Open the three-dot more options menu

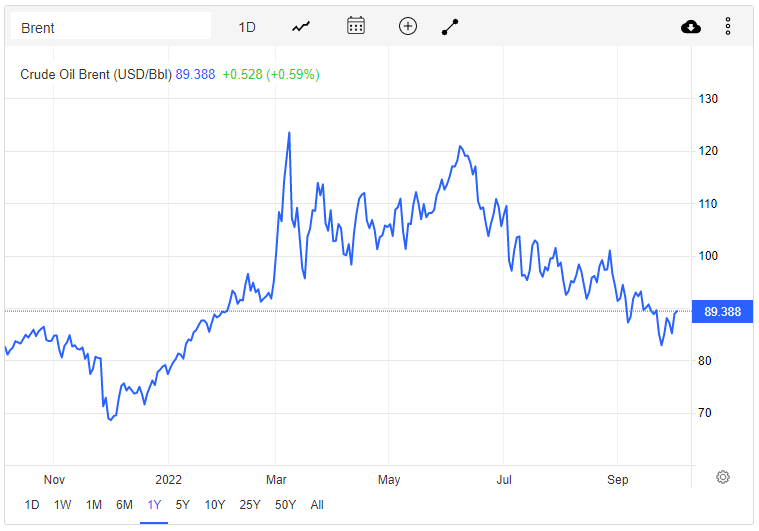[x=728, y=26]
